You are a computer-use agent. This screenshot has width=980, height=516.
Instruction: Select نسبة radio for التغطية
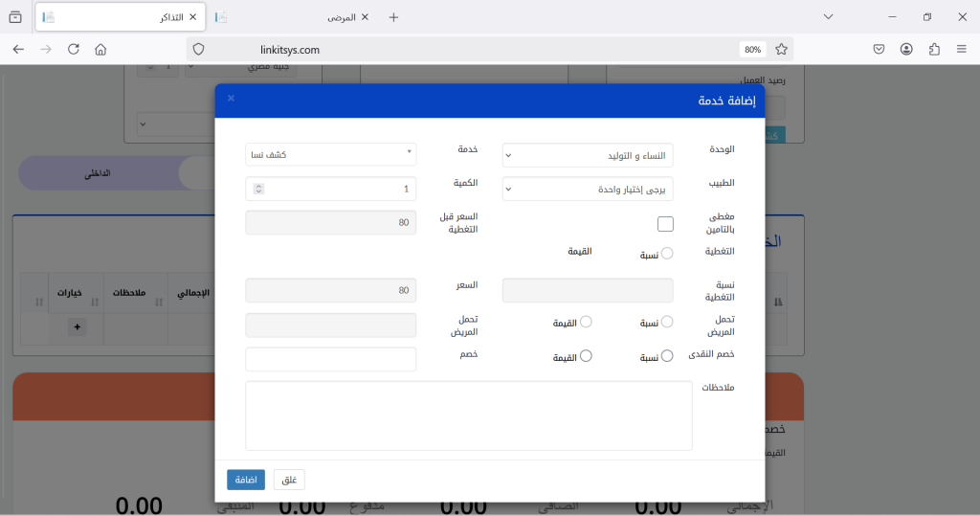point(667,254)
